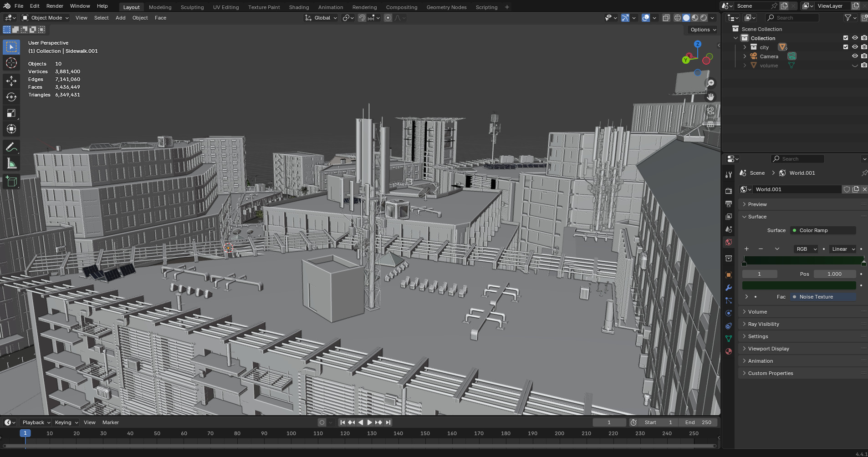Open the Object Mode dropdown
868x457 pixels.
coord(46,18)
